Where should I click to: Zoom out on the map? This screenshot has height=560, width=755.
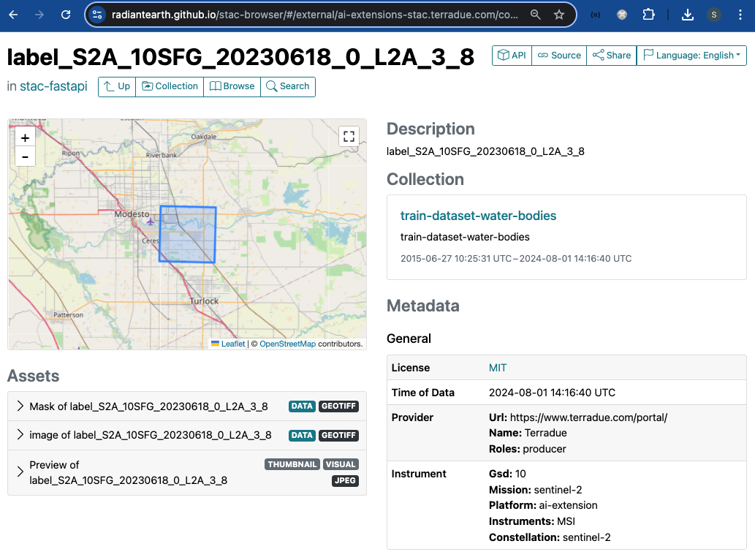point(25,156)
